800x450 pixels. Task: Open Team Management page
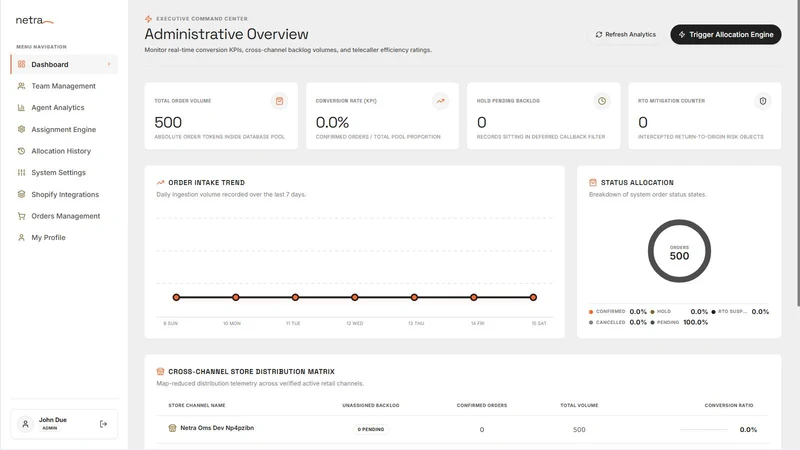(x=63, y=86)
